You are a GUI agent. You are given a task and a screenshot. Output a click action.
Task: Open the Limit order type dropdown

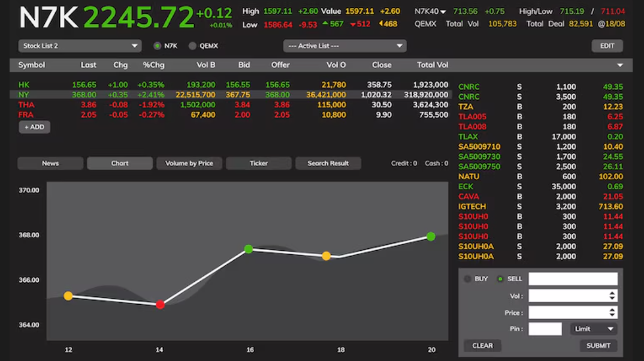coord(594,329)
